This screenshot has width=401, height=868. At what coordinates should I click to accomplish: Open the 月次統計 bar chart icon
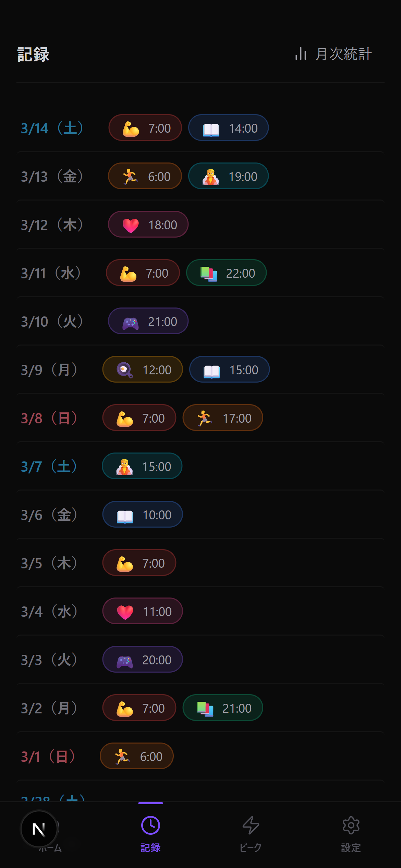tap(301, 54)
